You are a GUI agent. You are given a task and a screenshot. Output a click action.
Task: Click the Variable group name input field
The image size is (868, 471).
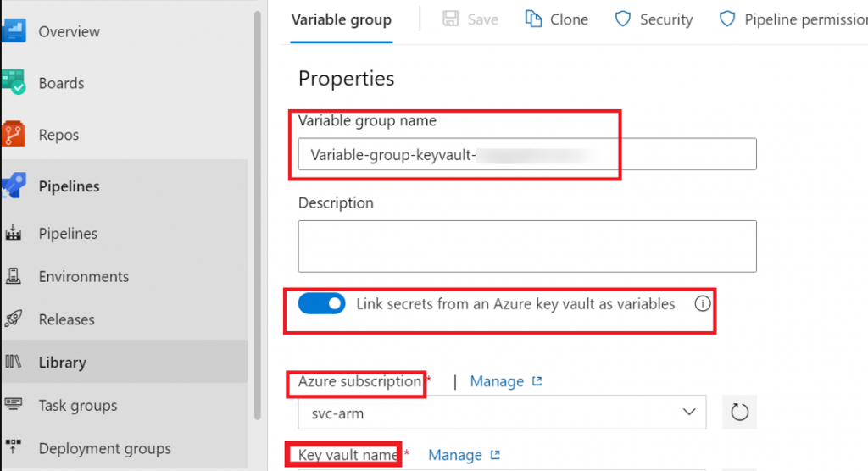pyautogui.click(x=527, y=154)
